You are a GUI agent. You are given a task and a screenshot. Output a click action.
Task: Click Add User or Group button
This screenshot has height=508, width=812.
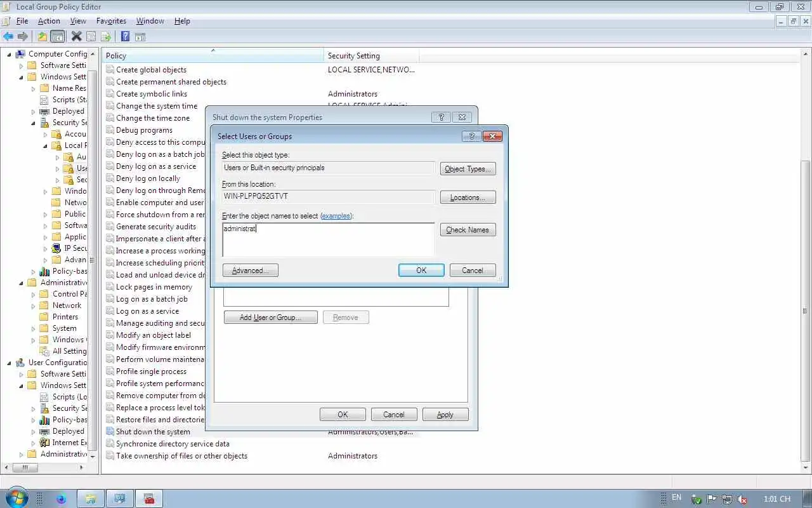point(271,317)
